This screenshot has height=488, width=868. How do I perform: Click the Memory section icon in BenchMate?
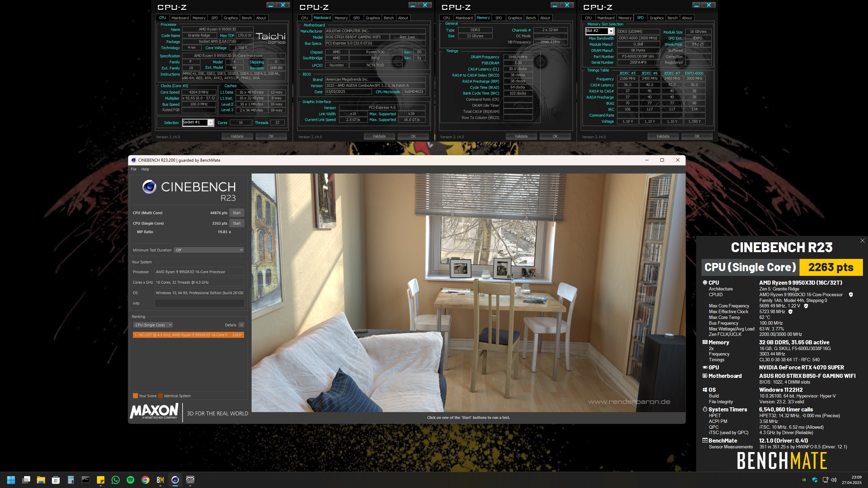tap(705, 342)
